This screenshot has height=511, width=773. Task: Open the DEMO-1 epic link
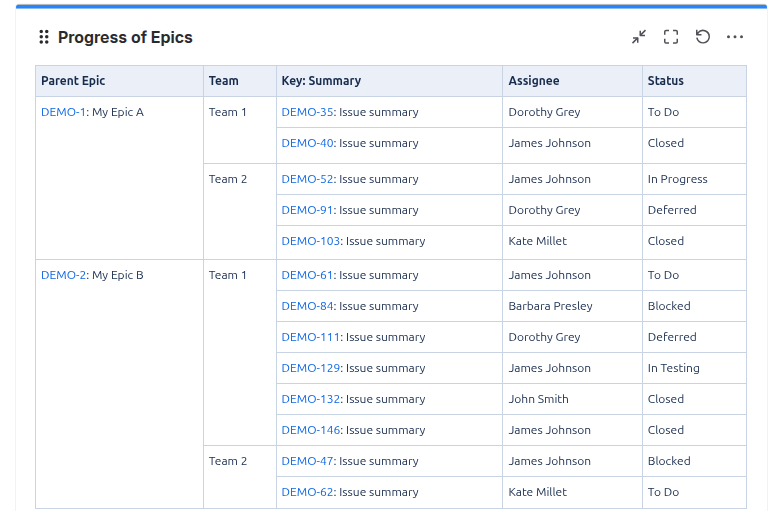click(63, 112)
